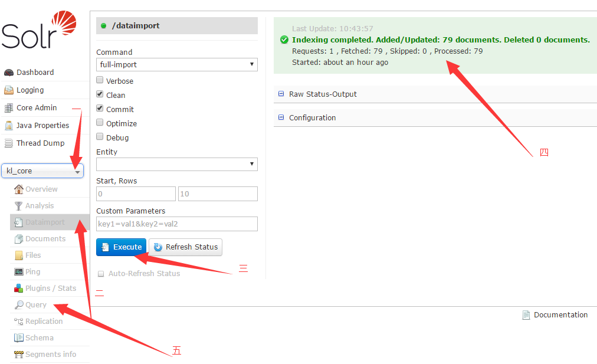This screenshot has width=597, height=364.
Task: Click the Query magnifier icon
Action: pyautogui.click(x=19, y=305)
